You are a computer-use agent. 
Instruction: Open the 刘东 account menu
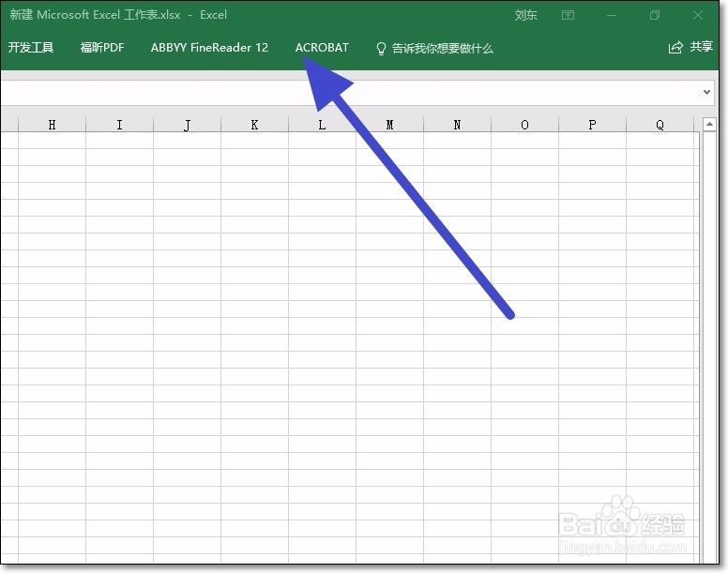[x=525, y=15]
